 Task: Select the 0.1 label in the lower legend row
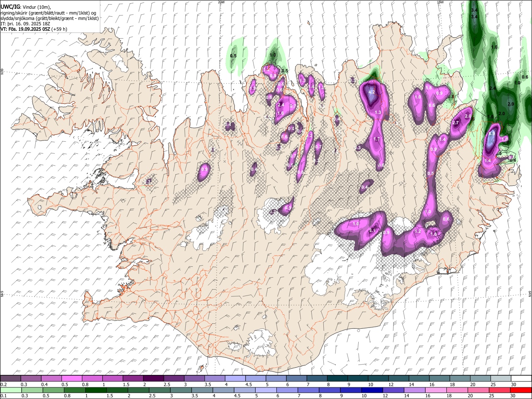pos(3,397)
